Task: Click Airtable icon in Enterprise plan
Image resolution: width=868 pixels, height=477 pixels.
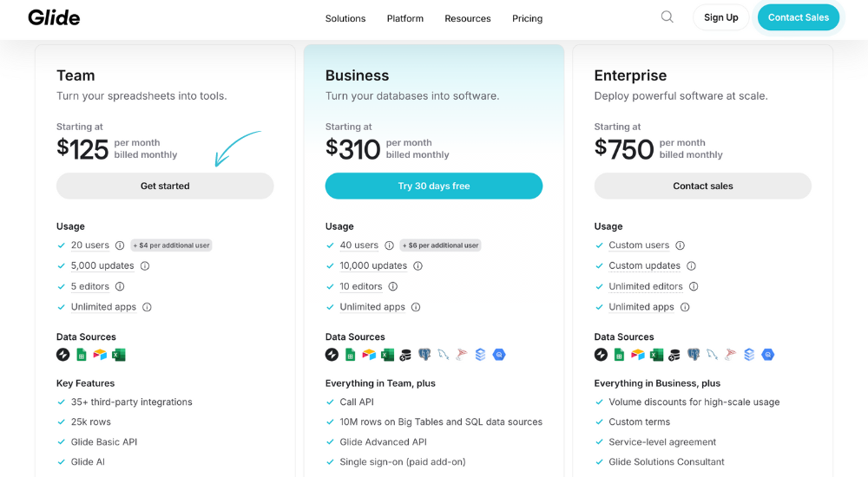Action: pyautogui.click(x=638, y=355)
